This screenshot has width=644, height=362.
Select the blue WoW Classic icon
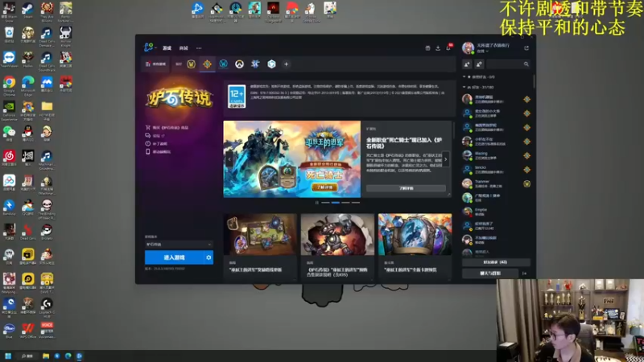[x=224, y=64]
